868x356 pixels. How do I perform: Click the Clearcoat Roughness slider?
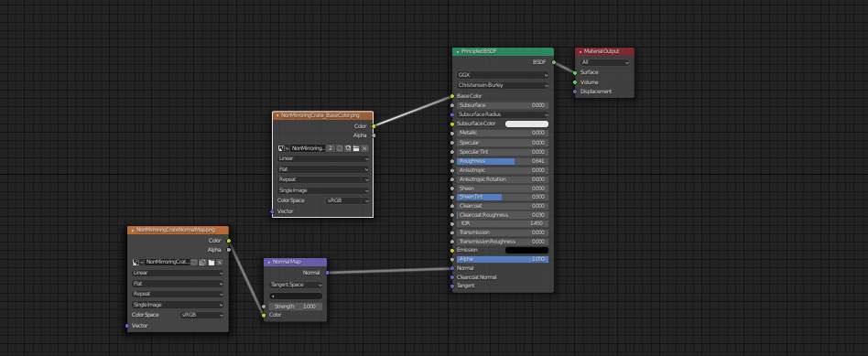pyautogui.click(x=503, y=215)
